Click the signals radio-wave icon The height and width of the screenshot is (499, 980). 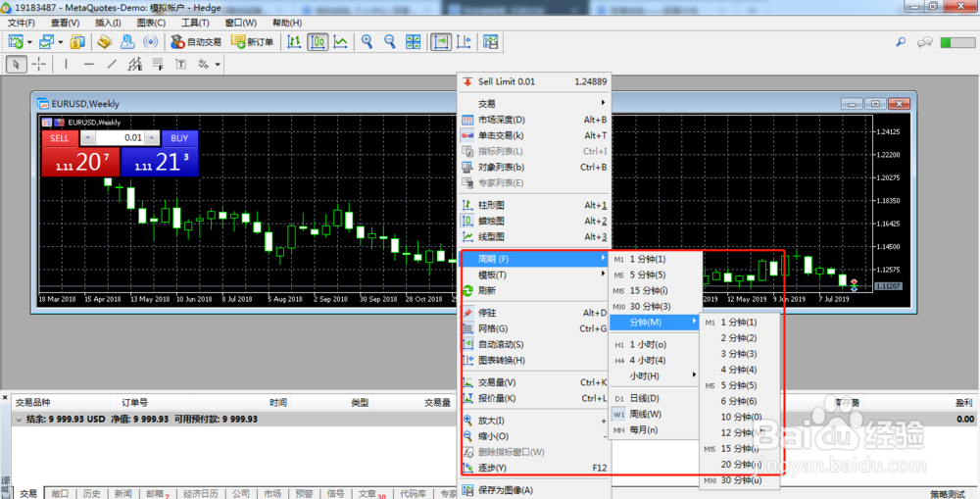[151, 42]
